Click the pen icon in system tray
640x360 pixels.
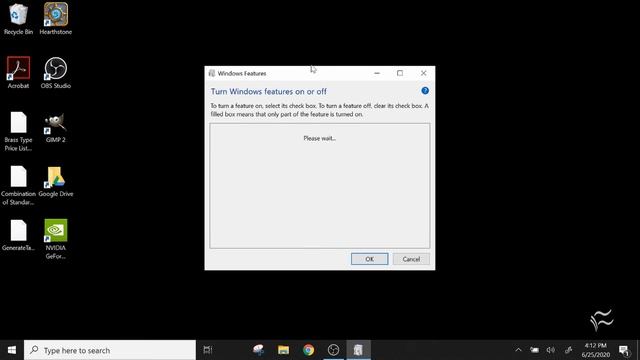point(568,350)
